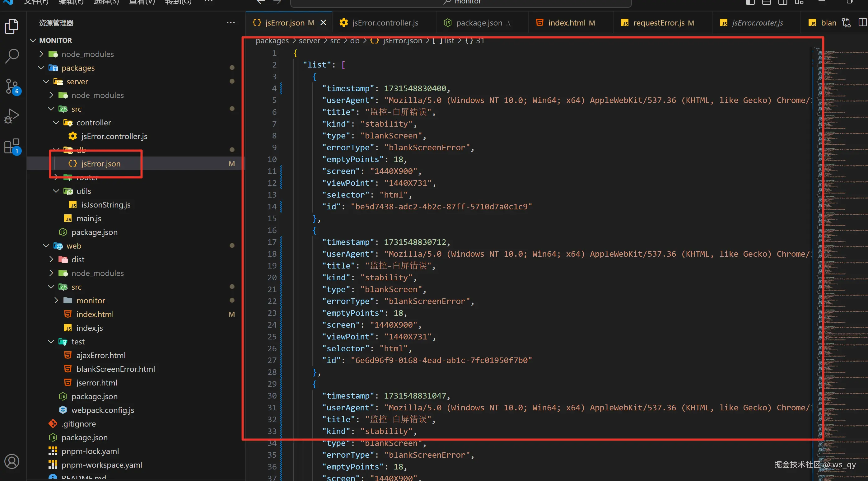Open the Explorer icon in activity bar
The height and width of the screenshot is (481, 868).
[x=12, y=26]
